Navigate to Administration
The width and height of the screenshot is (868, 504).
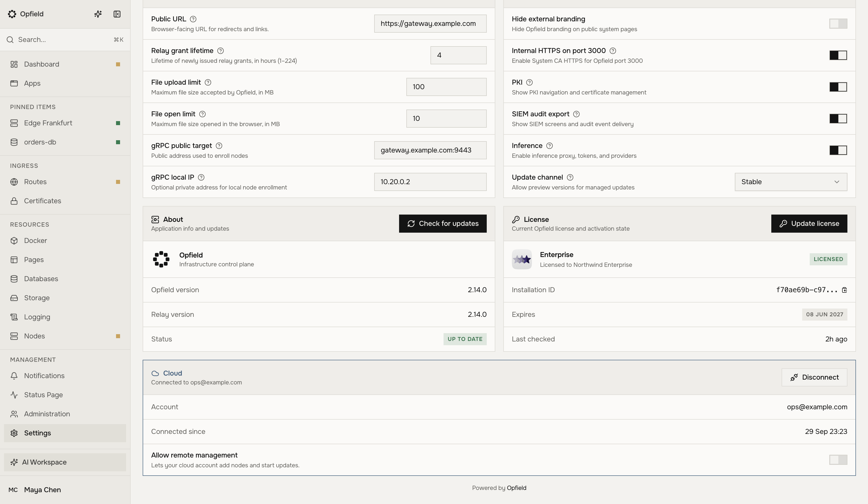65,414
